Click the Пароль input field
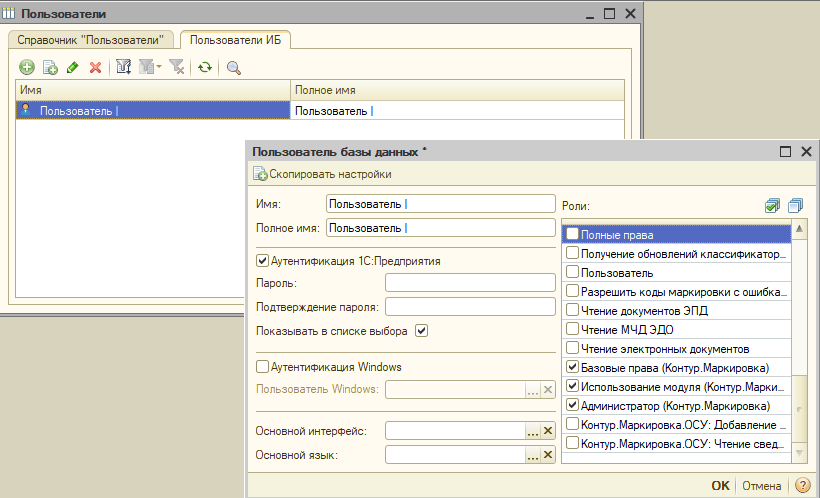The height and width of the screenshot is (498, 820). [470, 283]
